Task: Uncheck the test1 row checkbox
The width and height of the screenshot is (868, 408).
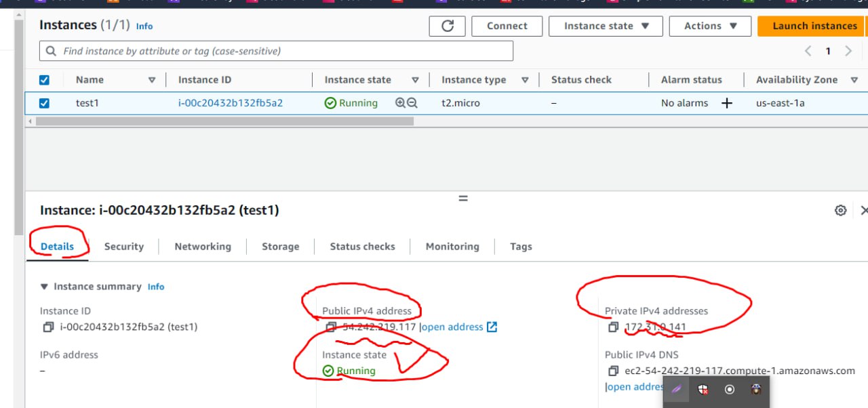Action: (x=44, y=103)
